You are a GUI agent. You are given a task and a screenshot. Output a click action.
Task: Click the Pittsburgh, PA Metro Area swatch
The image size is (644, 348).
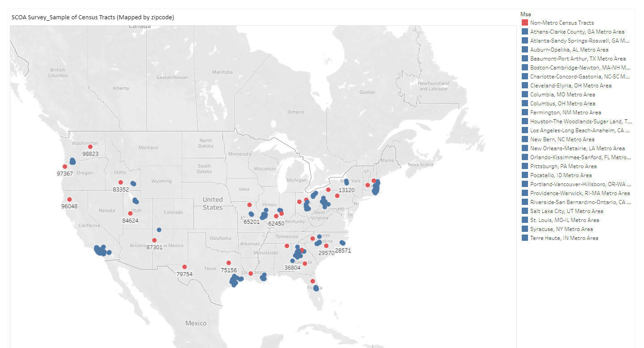[x=524, y=166]
